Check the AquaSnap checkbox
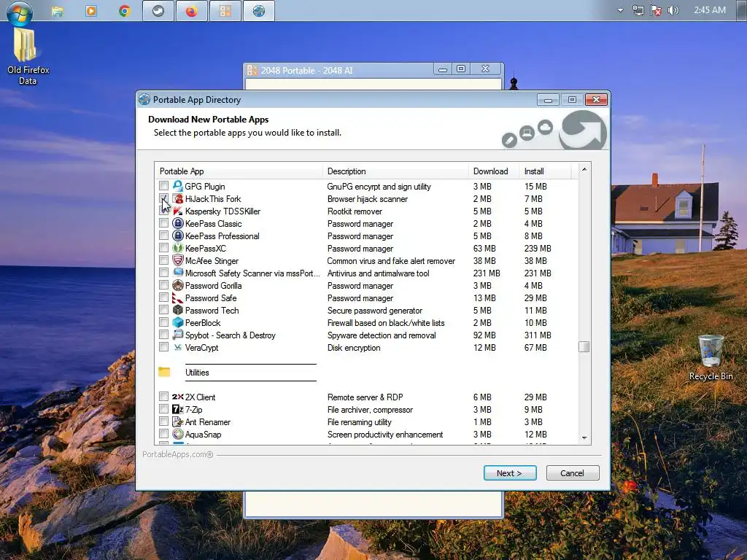 (x=164, y=433)
